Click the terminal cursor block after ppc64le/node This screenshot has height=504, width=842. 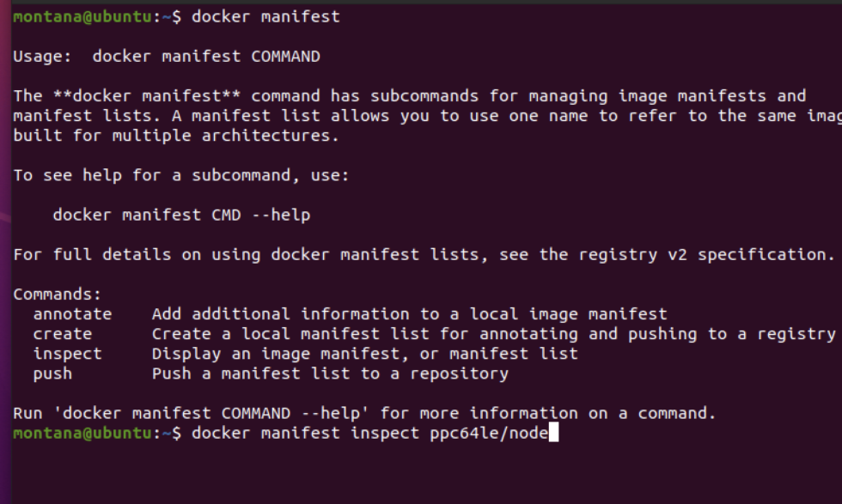[x=553, y=433]
